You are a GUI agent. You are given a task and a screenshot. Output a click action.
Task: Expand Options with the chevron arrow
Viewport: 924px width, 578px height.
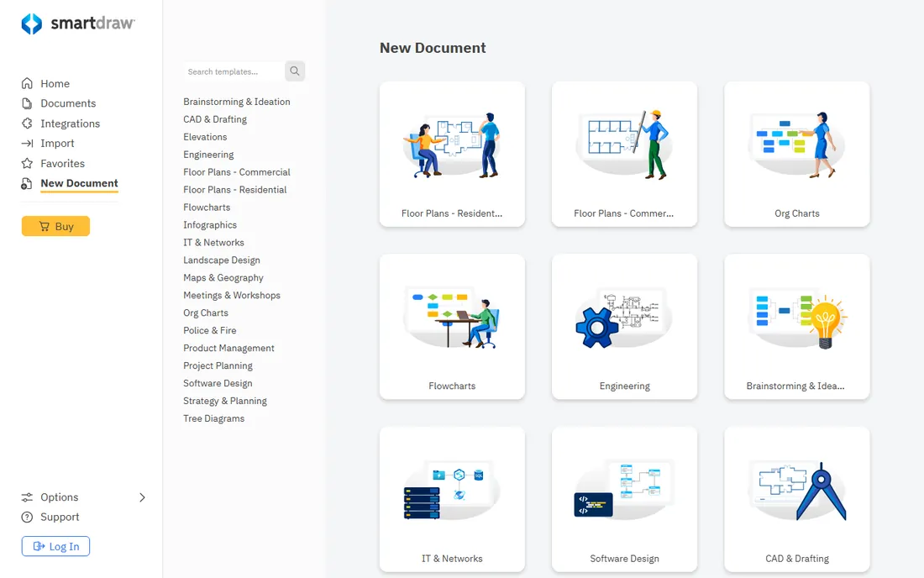click(142, 497)
